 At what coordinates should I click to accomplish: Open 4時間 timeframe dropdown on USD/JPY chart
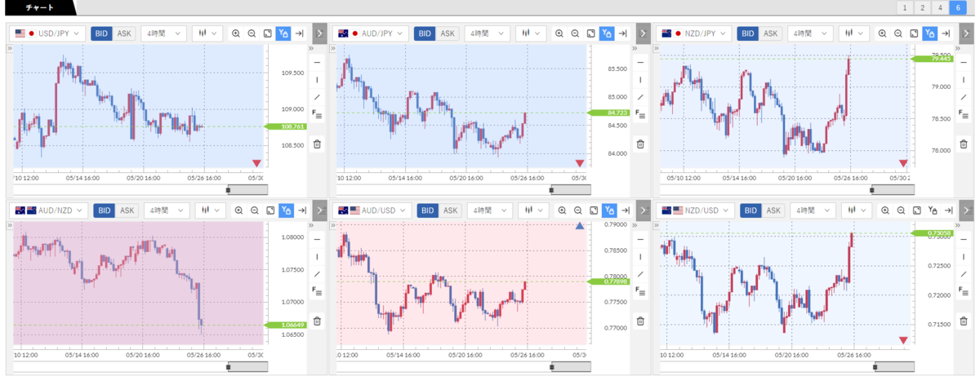tap(163, 33)
